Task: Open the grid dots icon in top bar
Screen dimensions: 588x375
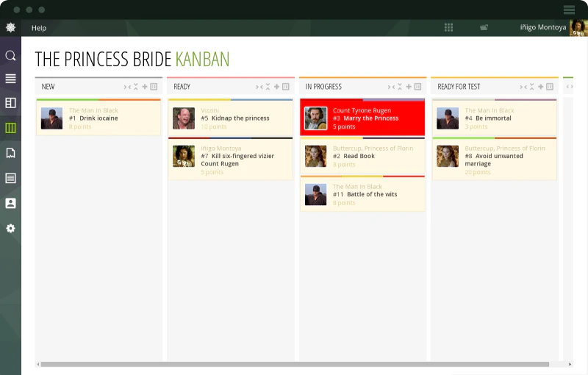Action: (x=448, y=27)
